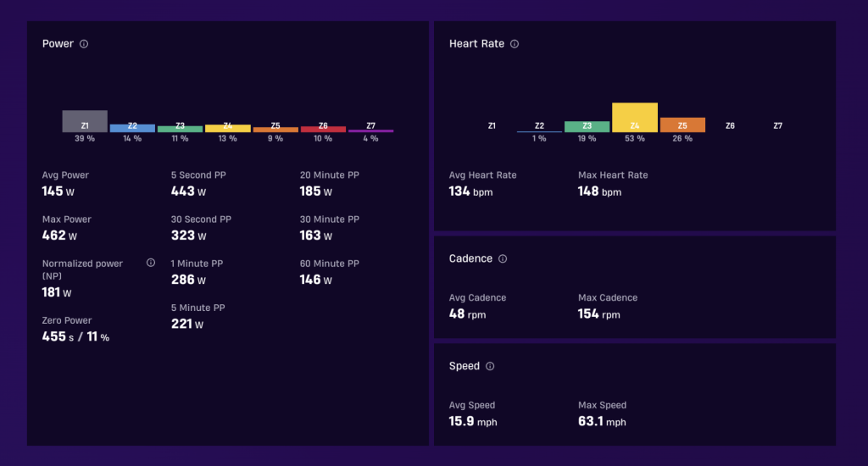This screenshot has width=868, height=466.
Task: Select Avg Speed value 15.9 mph
Action: pos(473,422)
